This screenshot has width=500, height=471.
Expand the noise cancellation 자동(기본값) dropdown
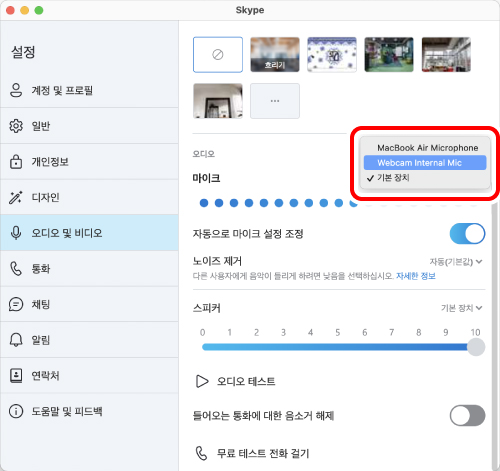[x=456, y=262]
